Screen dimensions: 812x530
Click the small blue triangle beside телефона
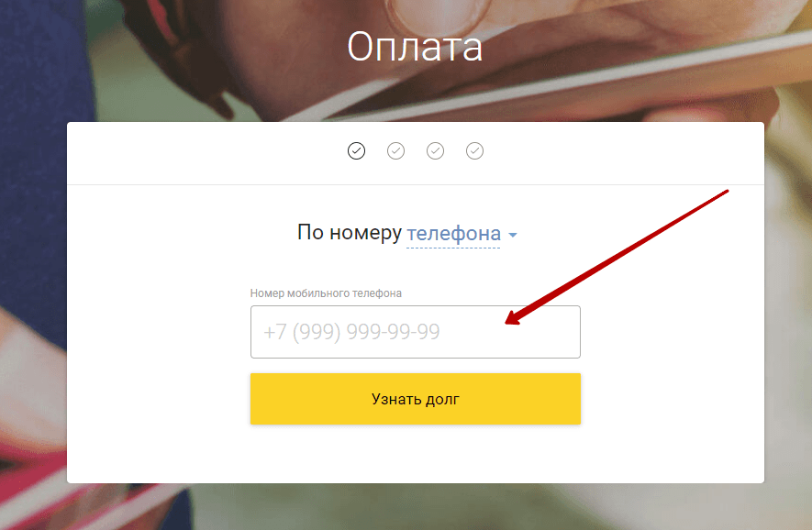(513, 236)
